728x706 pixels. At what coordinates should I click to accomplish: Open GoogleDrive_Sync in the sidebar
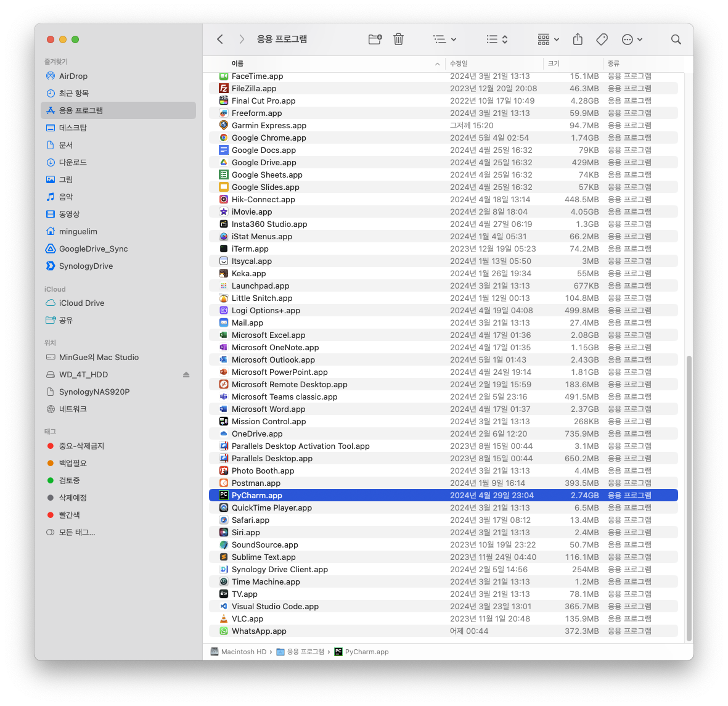click(x=118, y=248)
